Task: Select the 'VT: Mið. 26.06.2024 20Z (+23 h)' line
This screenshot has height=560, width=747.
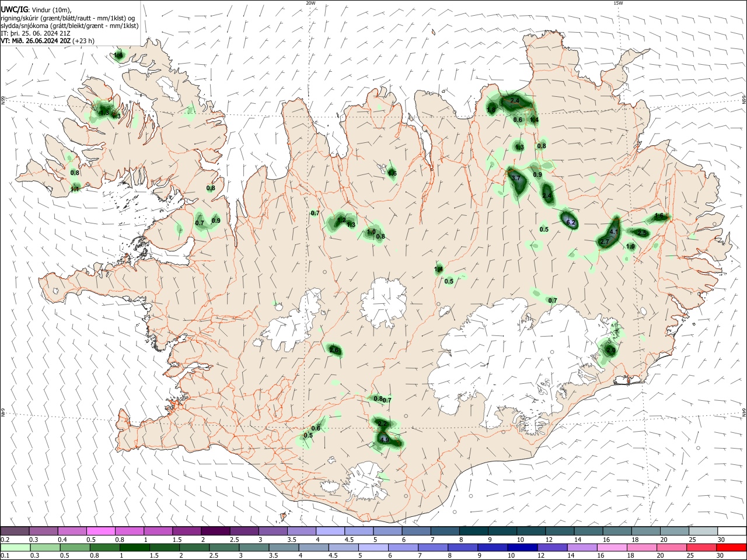Action: [x=47, y=41]
